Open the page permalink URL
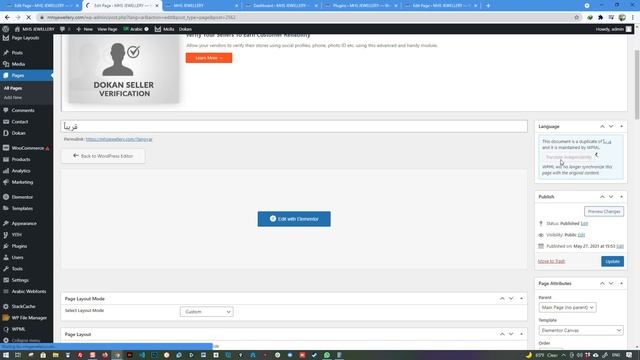This screenshot has height=360, width=640. pos(119,139)
